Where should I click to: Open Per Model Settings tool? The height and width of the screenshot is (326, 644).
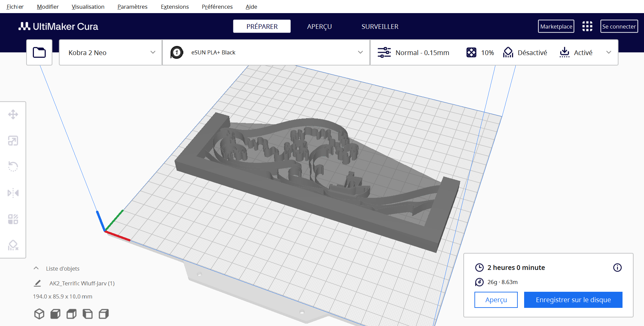13,219
